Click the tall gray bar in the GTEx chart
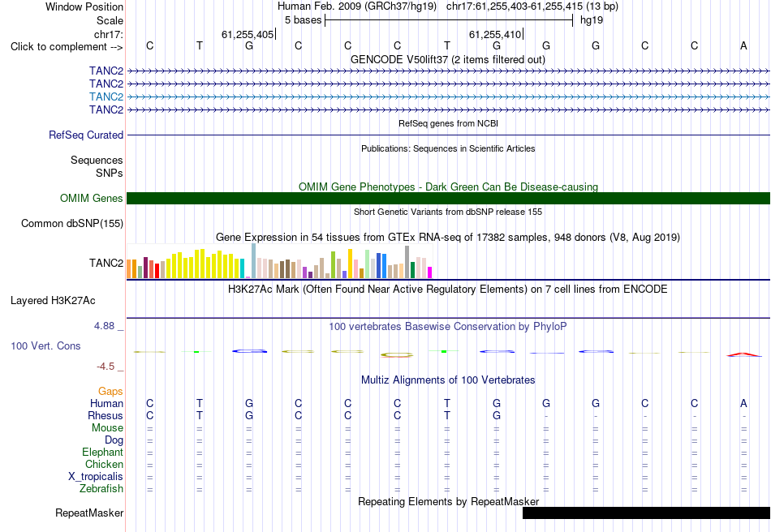Viewport: 771px width, 532px height. 407,262
